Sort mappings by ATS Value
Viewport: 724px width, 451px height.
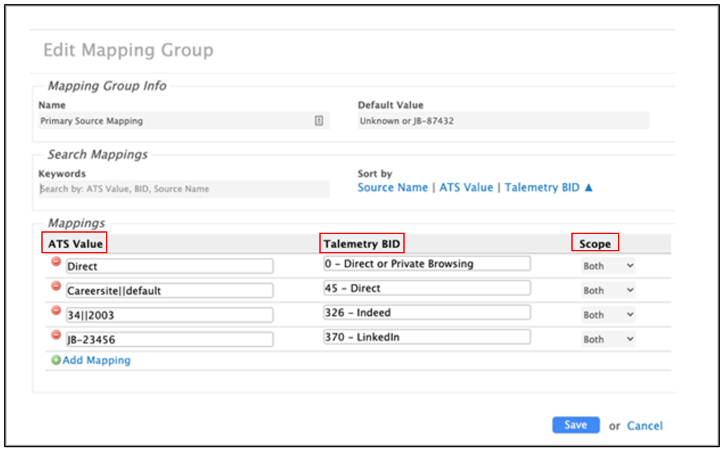click(x=466, y=187)
